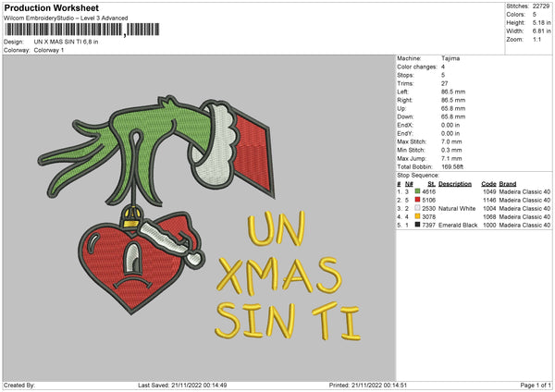Select the 'EndX:' label

[x=405, y=125]
